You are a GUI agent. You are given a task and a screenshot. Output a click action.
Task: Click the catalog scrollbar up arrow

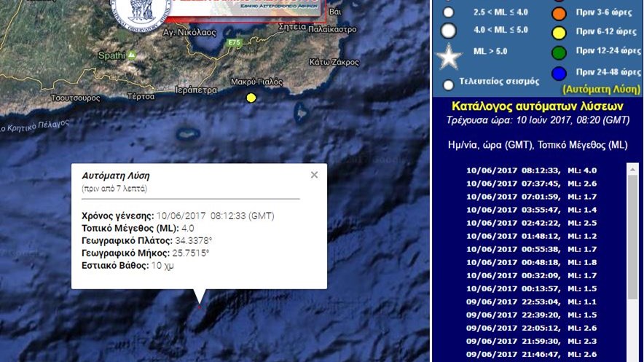[x=632, y=169]
